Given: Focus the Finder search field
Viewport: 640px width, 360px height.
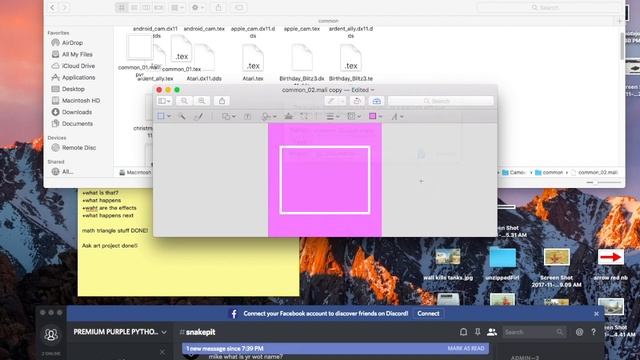Looking at the screenshot, I should (548, 7).
